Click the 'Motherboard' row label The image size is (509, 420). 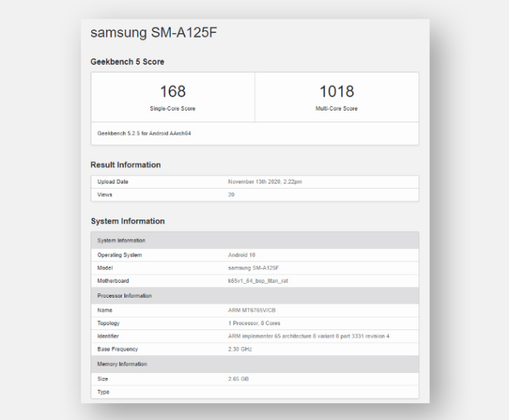[x=113, y=281]
